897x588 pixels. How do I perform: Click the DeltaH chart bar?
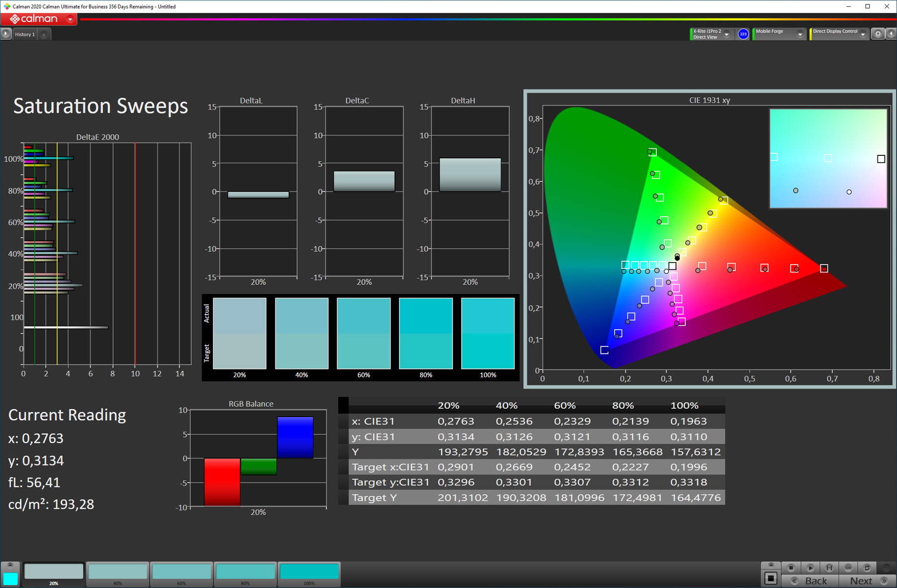coord(470,174)
